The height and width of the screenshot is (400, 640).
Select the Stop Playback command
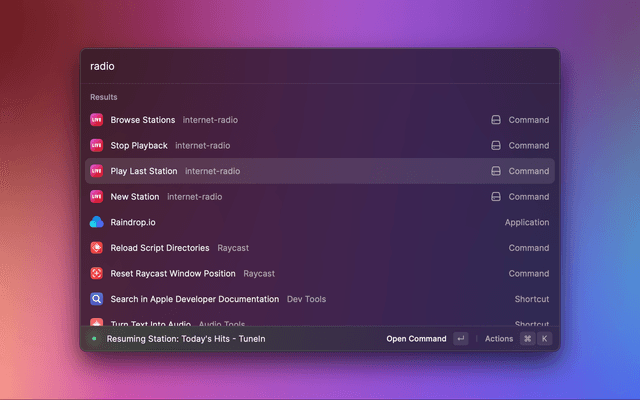click(x=139, y=146)
